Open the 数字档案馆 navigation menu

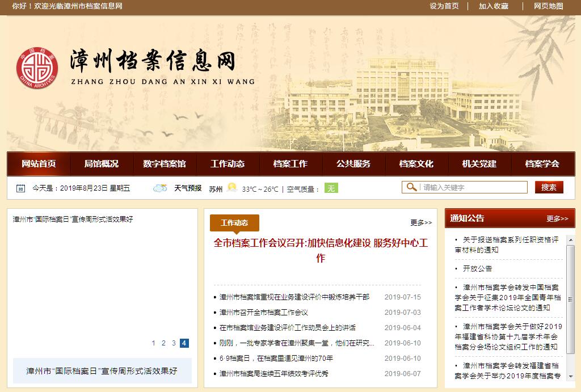[164, 164]
